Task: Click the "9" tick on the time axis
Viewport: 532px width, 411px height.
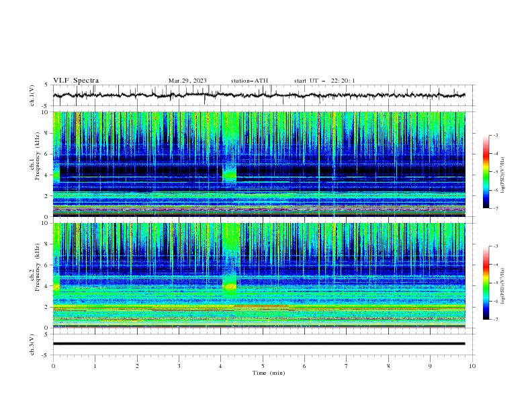Action: point(430,366)
